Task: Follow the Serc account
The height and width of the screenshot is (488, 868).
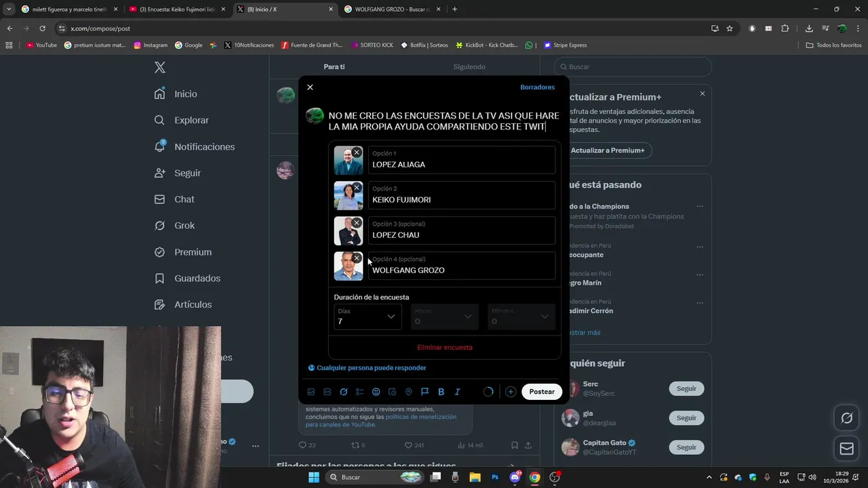Action: pyautogui.click(x=686, y=388)
